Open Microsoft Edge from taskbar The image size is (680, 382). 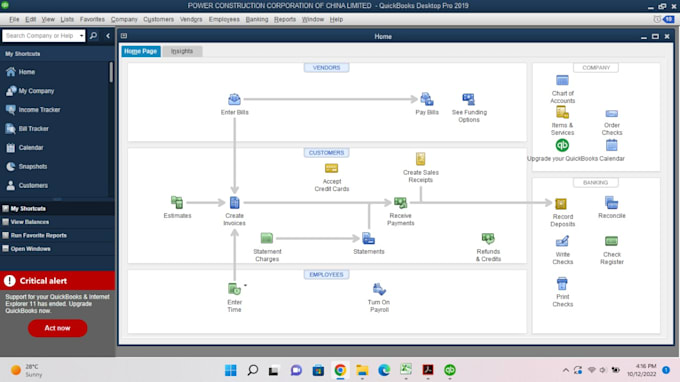coord(384,370)
